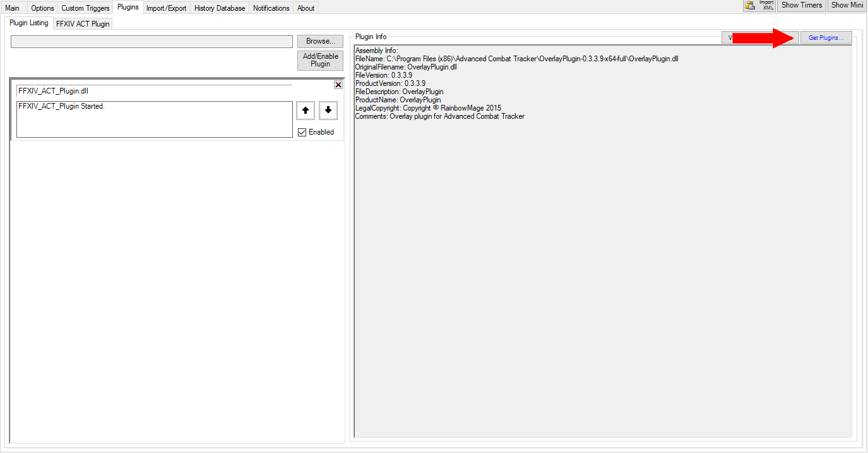The height and width of the screenshot is (453, 868).
Task: Click the 'FileVersion: 0.3.3.9' line
Action: 384,75
